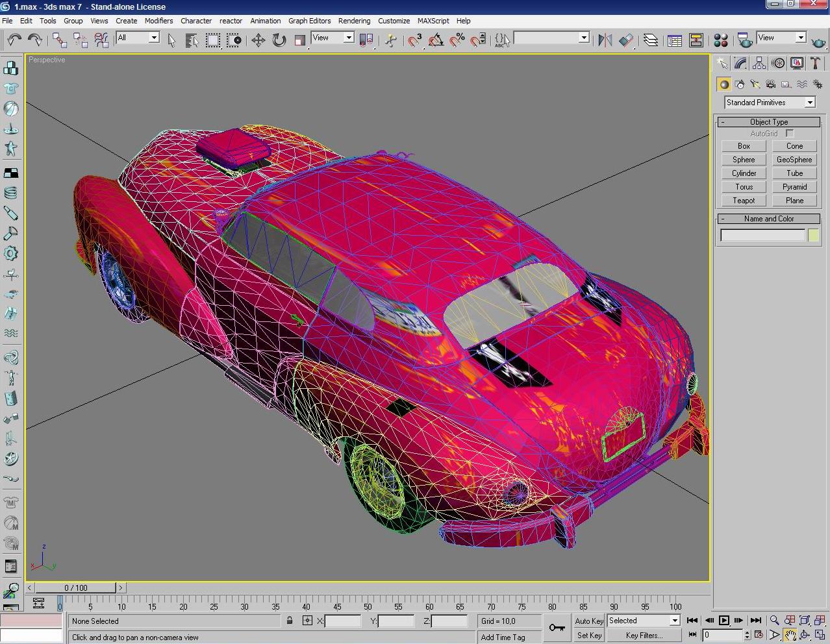
Task: Click the GeoSphere primitive button
Action: 794,159
